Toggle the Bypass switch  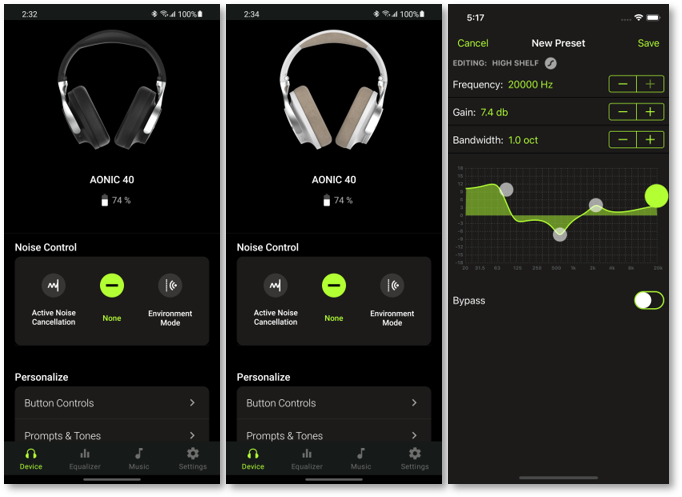[649, 300]
